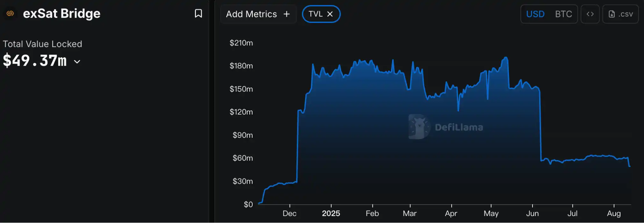Click the exSat Bridge title

[62, 14]
